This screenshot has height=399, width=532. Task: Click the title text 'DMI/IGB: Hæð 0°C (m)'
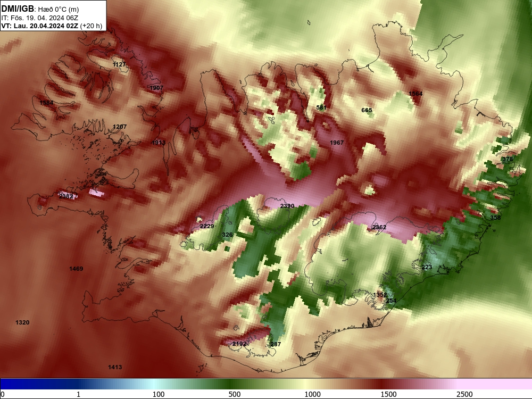pyautogui.click(x=40, y=9)
